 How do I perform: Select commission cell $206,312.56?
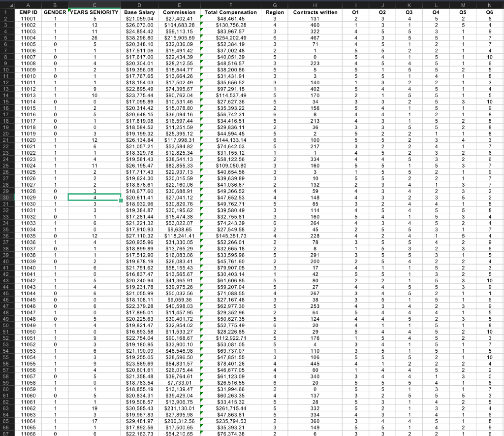pos(179,421)
